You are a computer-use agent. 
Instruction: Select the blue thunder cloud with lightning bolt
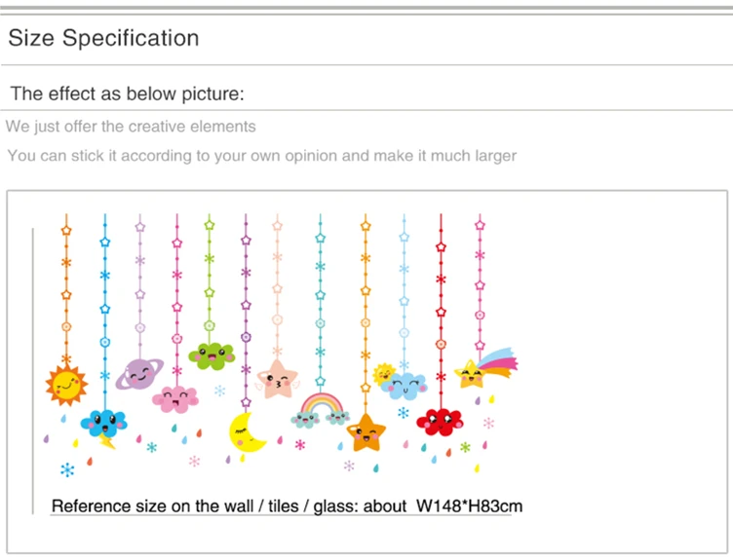[103, 428]
